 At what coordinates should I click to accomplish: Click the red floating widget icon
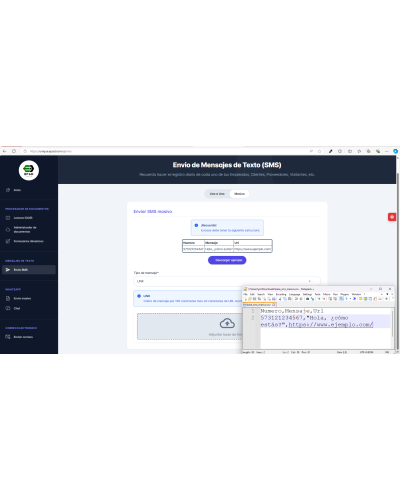point(392,217)
